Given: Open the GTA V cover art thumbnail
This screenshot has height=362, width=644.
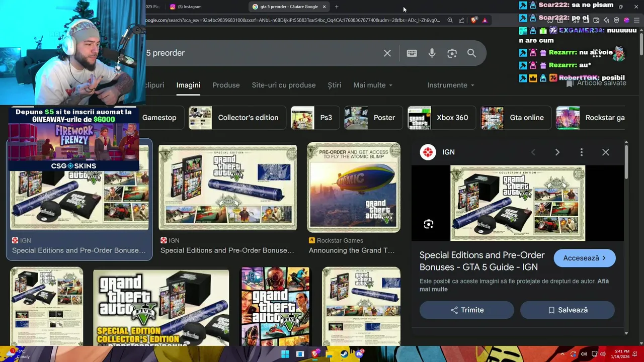Looking at the screenshot, I should point(275,306).
